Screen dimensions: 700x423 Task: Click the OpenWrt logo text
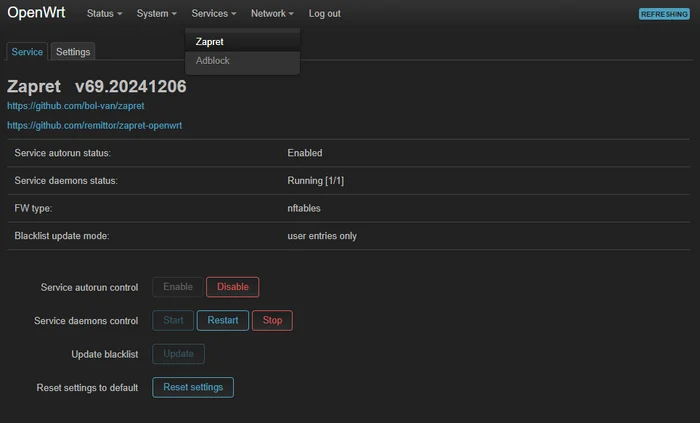(36, 12)
